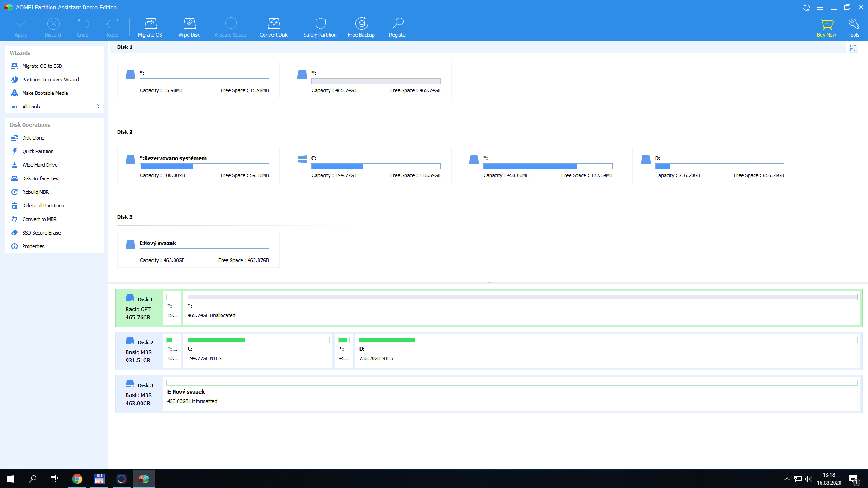Screen dimensions: 868x488
Task: Select the E: Nový svazek partition card
Action: (198, 250)
